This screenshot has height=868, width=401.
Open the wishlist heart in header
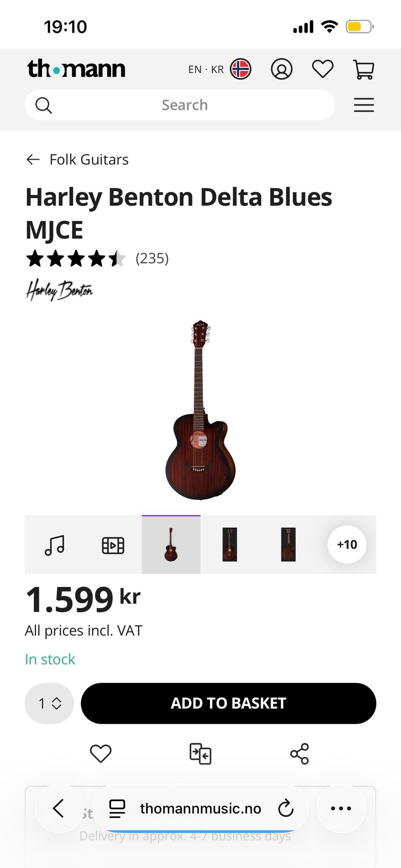click(x=322, y=69)
